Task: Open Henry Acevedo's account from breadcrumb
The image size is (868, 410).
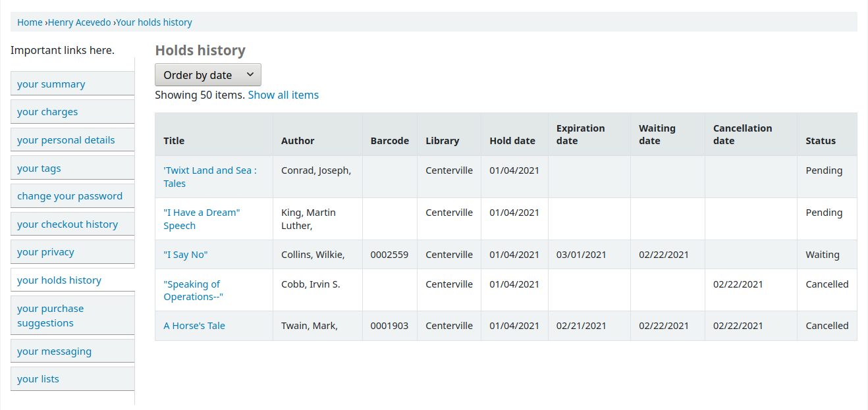Action: 79,22
